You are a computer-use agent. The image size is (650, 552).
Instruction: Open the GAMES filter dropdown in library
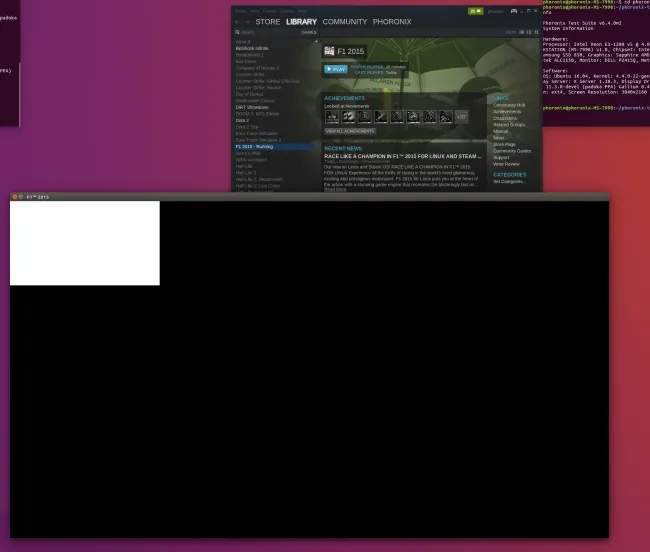click(309, 32)
